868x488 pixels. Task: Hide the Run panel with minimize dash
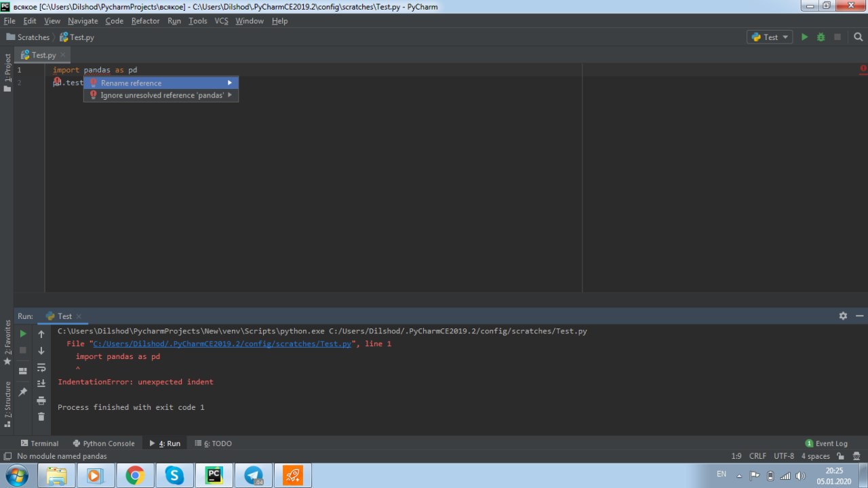click(x=859, y=316)
